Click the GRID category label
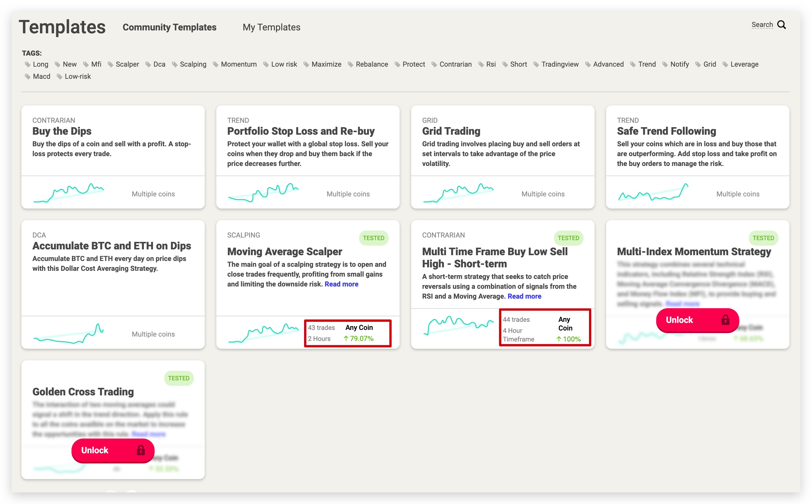The width and height of the screenshot is (812, 504). (x=429, y=120)
